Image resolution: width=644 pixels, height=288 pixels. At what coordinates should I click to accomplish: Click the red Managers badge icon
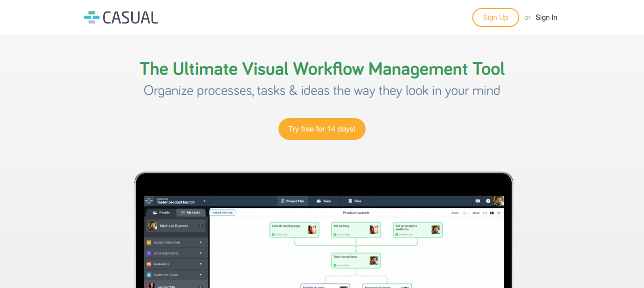pos(149,264)
